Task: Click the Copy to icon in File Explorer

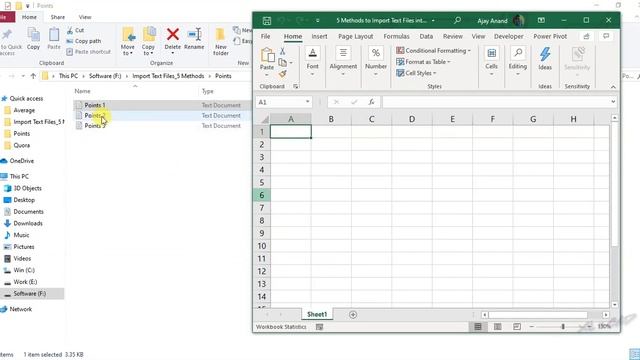Action: [149, 34]
